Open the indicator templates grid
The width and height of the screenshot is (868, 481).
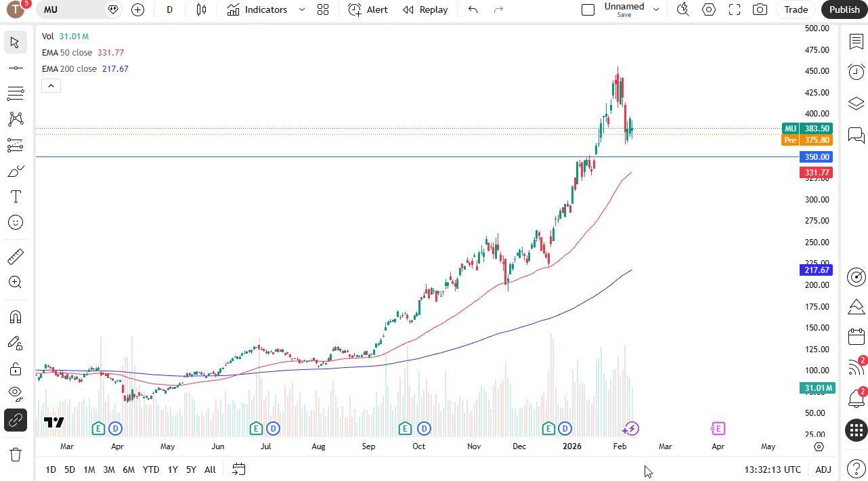point(323,9)
